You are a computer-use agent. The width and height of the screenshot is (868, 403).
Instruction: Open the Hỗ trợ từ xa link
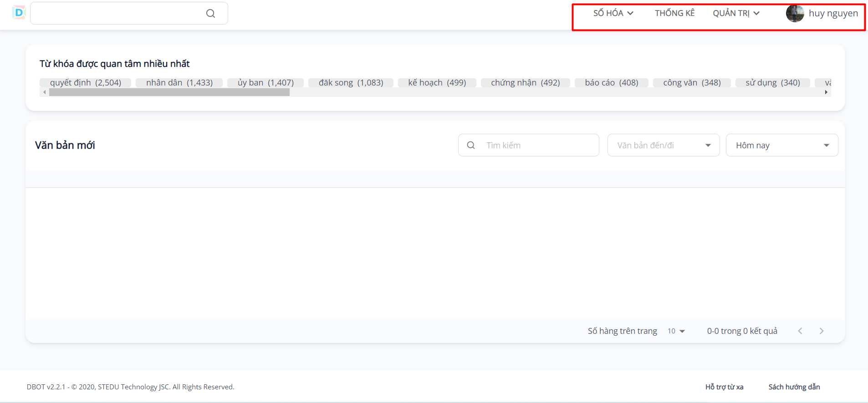(724, 387)
